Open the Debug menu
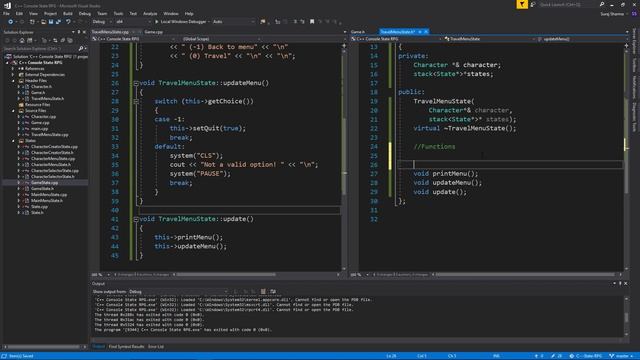640x360 pixels. click(x=84, y=13)
